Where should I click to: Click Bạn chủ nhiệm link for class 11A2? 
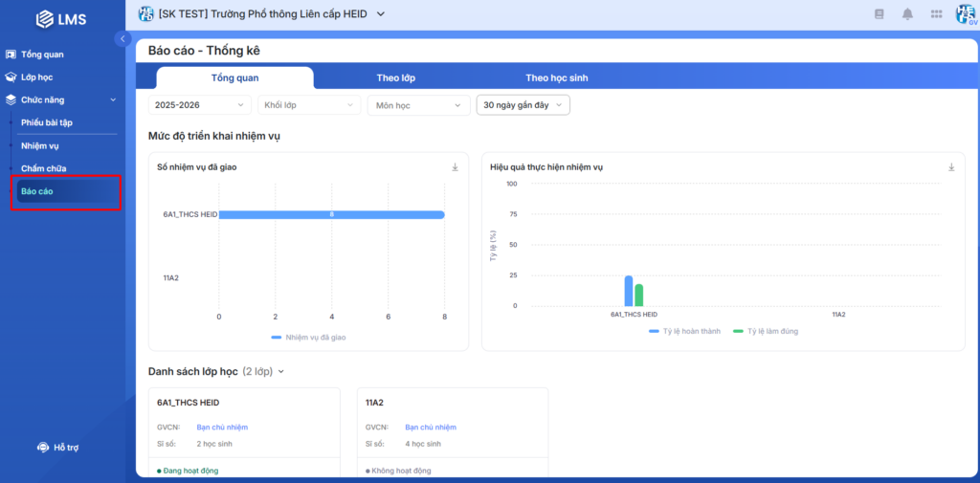431,427
